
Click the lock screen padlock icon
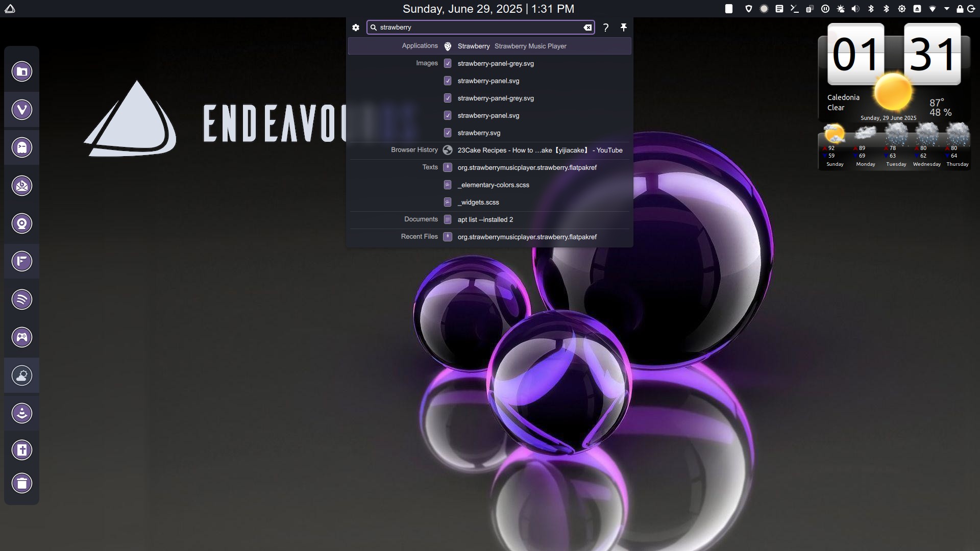tap(960, 9)
